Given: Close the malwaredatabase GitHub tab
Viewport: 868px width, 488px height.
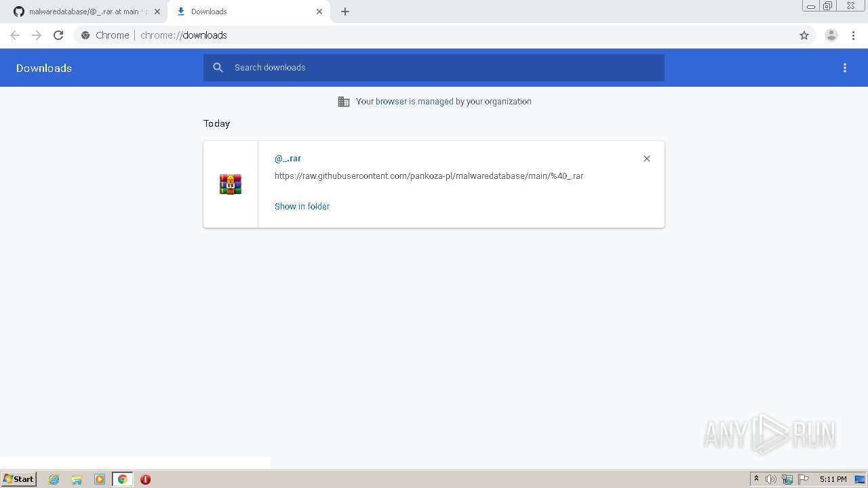Looking at the screenshot, I should tap(157, 12).
